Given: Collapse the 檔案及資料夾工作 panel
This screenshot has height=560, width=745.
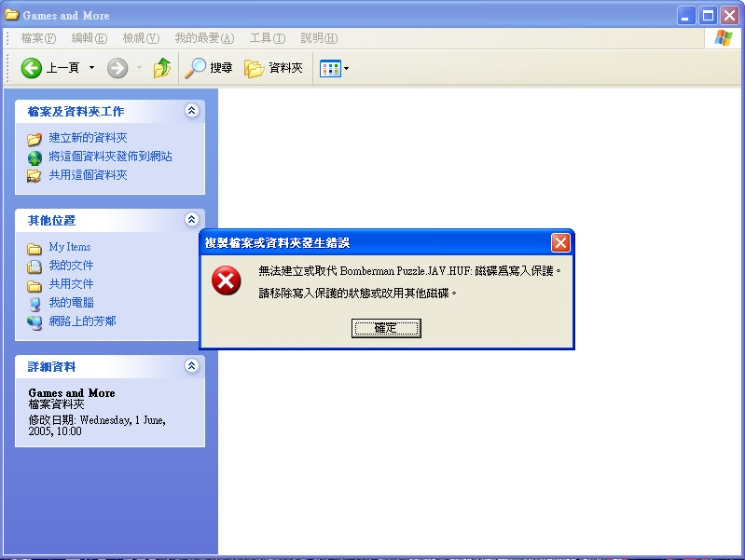Looking at the screenshot, I should (191, 111).
